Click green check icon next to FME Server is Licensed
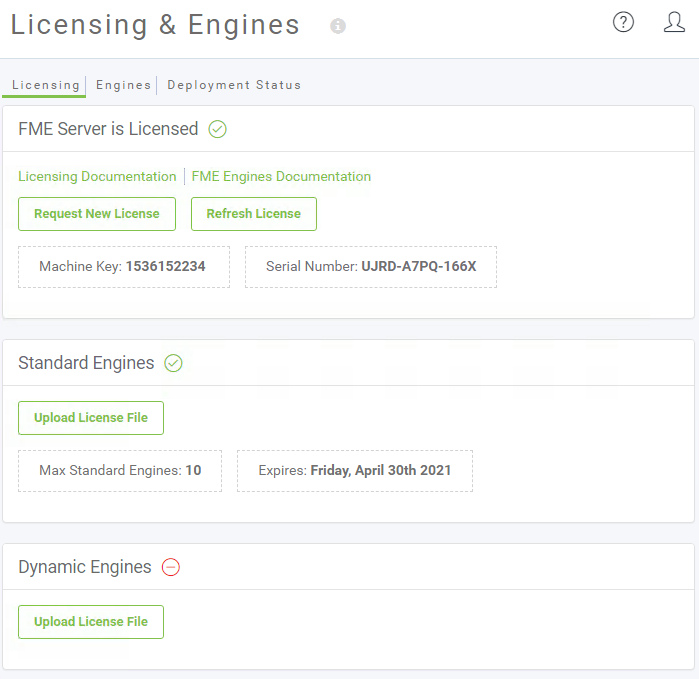 218,129
